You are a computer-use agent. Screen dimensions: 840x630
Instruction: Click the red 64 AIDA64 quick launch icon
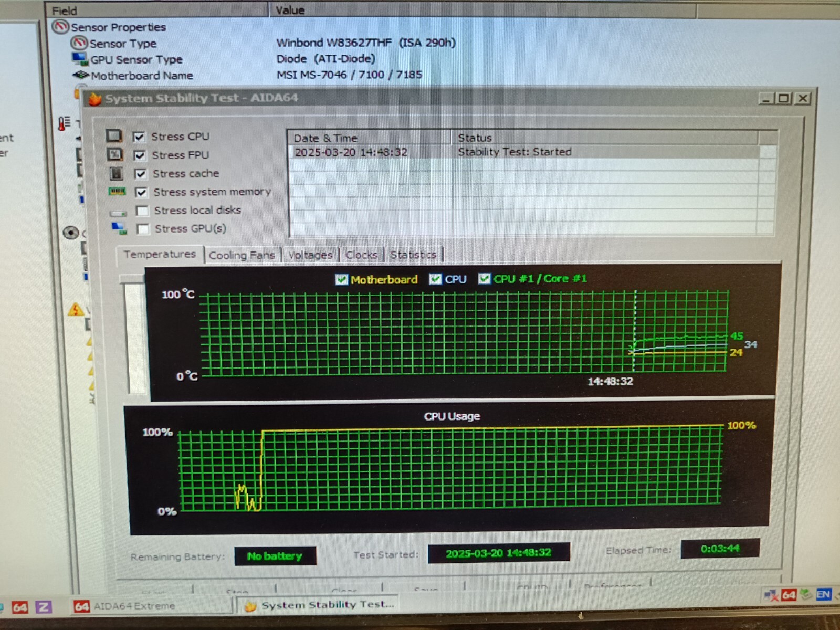[x=20, y=607]
